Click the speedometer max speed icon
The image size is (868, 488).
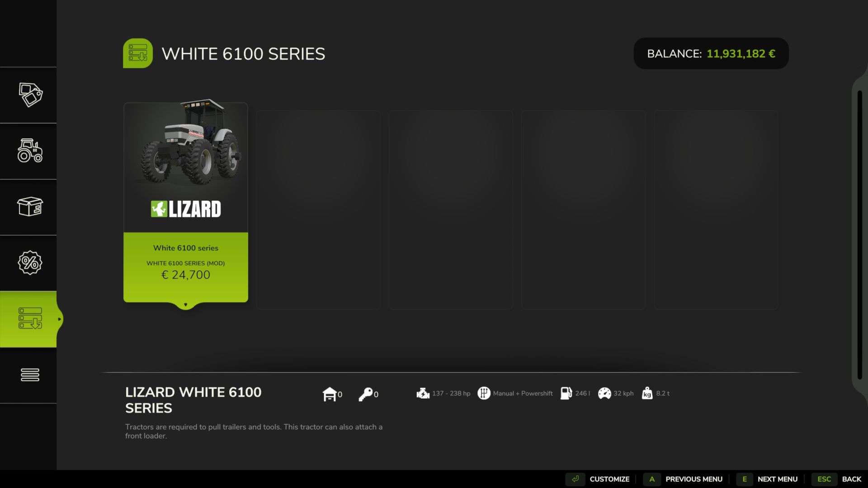[604, 394]
